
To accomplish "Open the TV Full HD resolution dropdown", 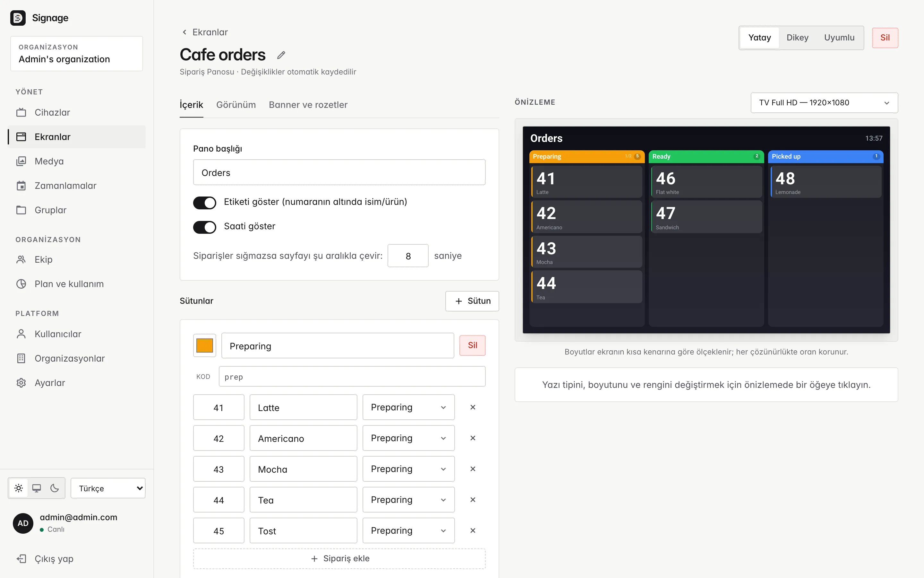I will [x=824, y=103].
